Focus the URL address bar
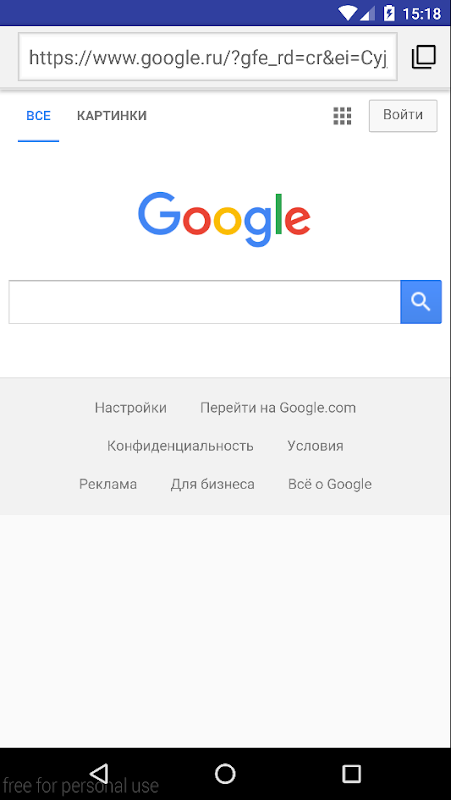 point(208,57)
